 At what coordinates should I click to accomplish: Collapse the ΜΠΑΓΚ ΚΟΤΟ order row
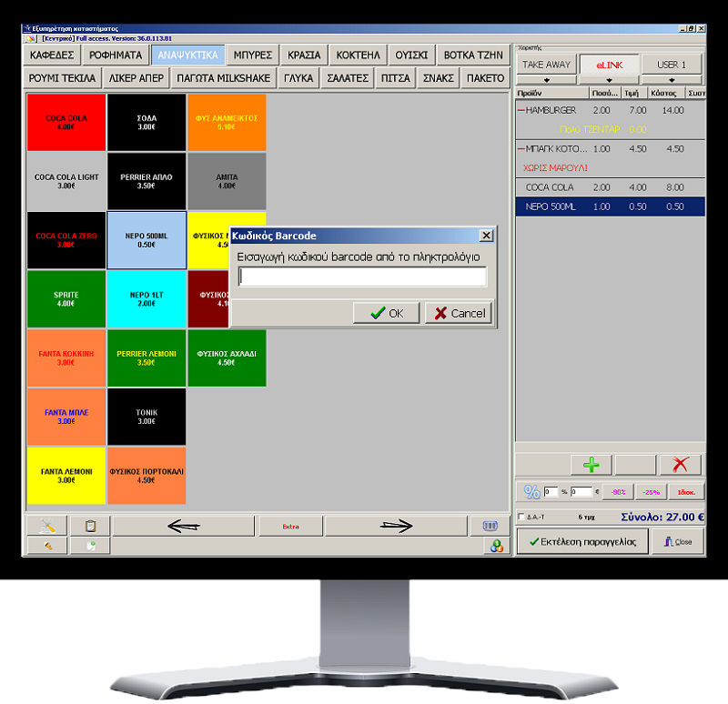[x=521, y=148]
